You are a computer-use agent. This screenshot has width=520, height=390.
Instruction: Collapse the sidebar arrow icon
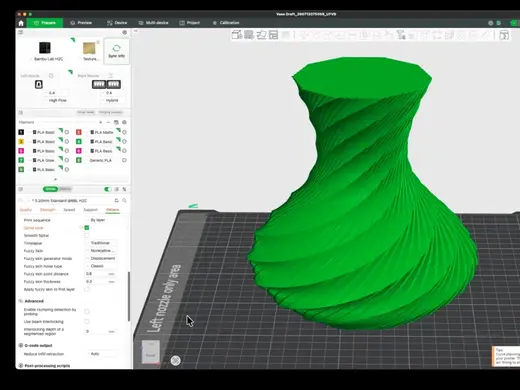136,31
